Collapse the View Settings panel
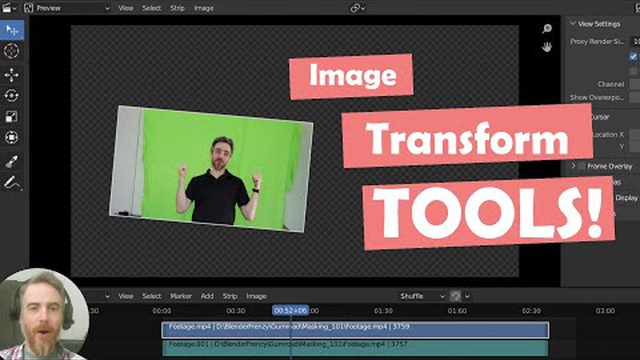 (x=573, y=24)
